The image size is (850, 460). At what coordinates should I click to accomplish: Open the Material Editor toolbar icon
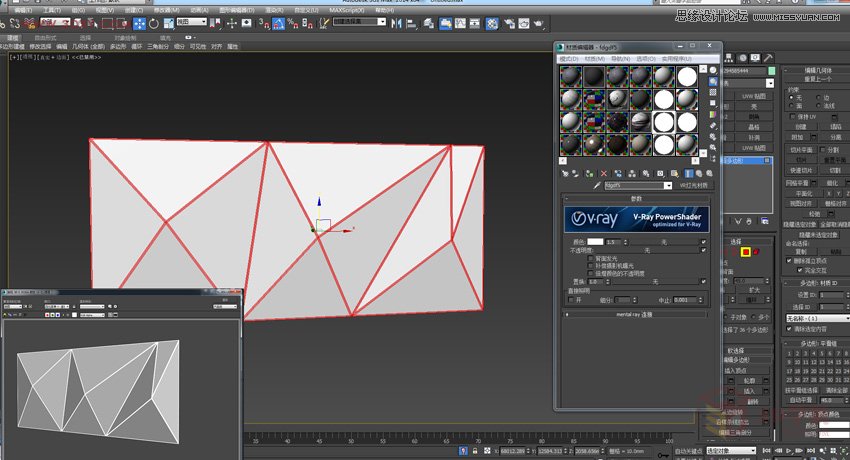492,23
